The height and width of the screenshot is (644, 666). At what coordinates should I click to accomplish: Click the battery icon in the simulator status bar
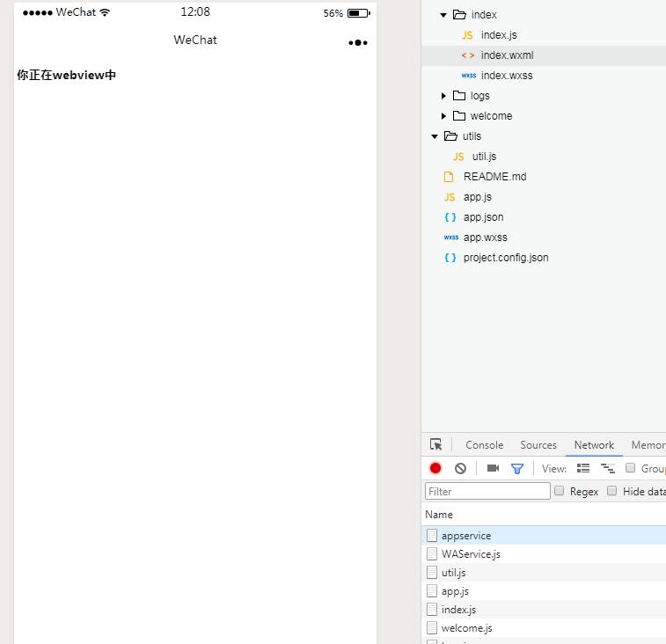tap(358, 13)
